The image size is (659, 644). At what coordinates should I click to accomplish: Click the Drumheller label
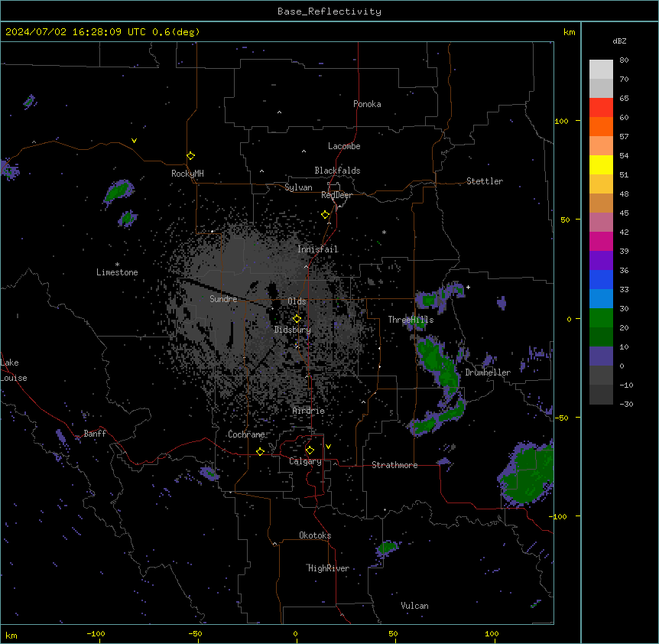pos(488,372)
